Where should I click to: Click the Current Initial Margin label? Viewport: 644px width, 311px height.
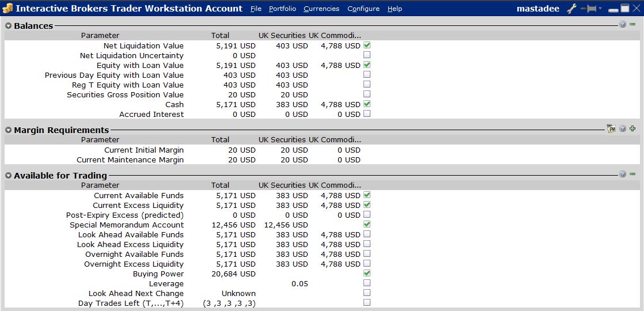click(144, 150)
